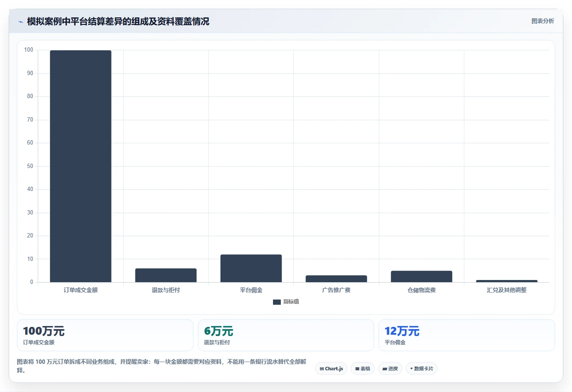Click the 12万元 value in third card

pos(402,331)
